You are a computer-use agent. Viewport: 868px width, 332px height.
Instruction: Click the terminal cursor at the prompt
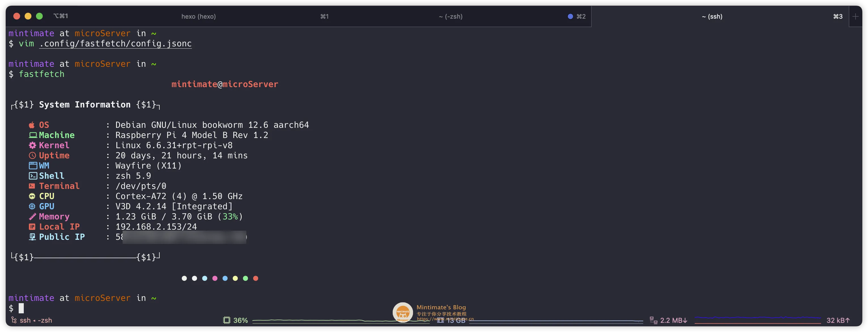pyautogui.click(x=21, y=308)
